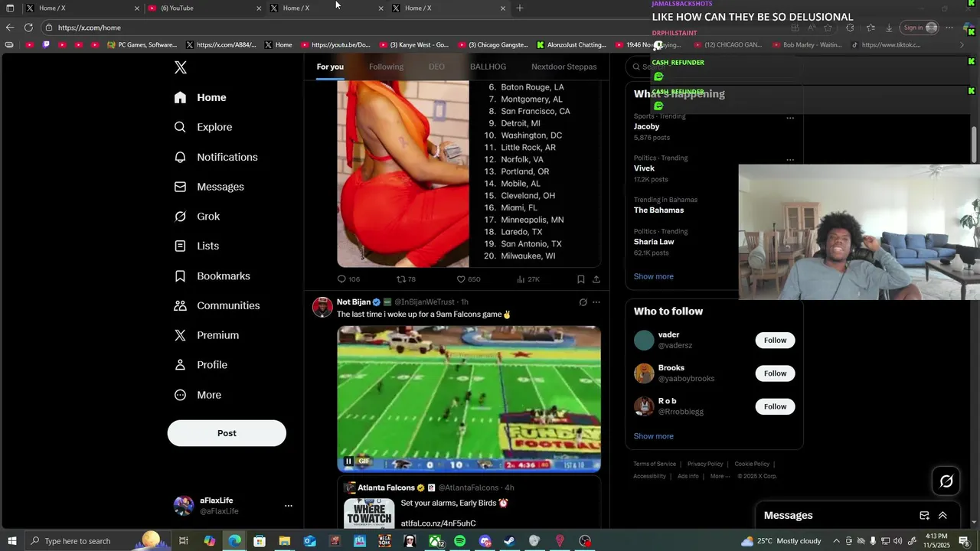Open Premium in the sidebar
The width and height of the screenshot is (980, 551).
207,335
